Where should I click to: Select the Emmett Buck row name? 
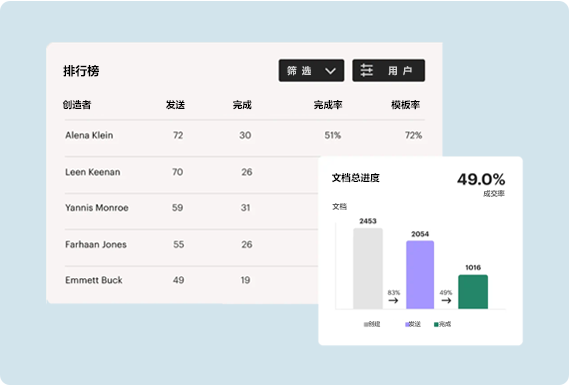coord(94,280)
